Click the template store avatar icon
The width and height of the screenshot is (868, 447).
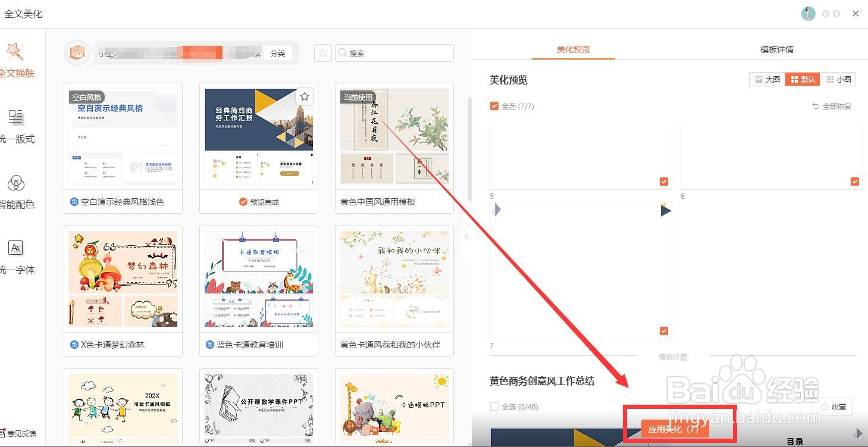tap(76, 53)
